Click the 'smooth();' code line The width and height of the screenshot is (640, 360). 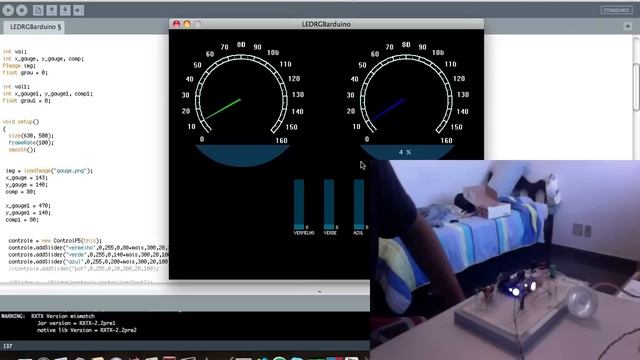(22, 150)
